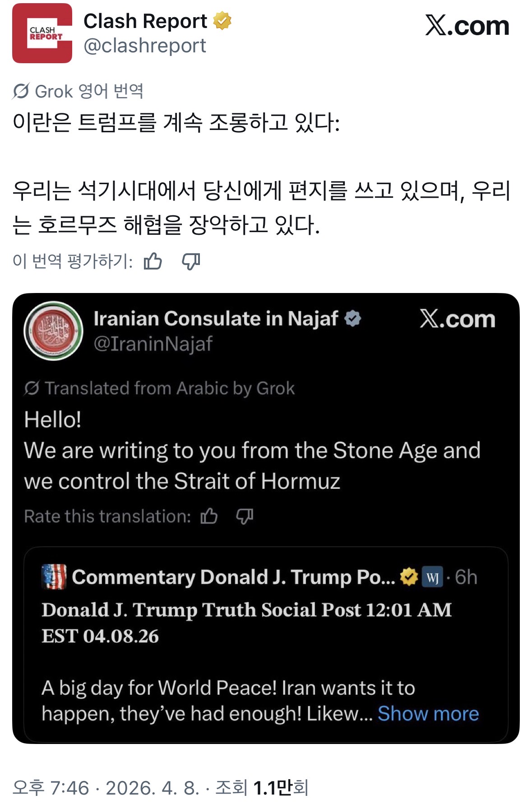The image size is (532, 809).
Task: Click the blue verified badge on Iranian Consulate
Action: (x=352, y=318)
